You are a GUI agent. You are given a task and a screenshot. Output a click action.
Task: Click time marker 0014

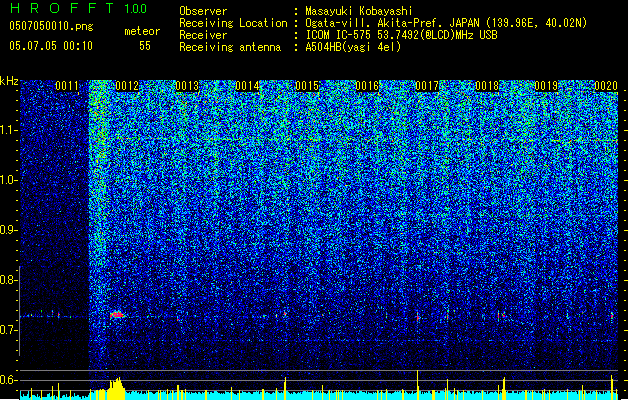coord(247,86)
